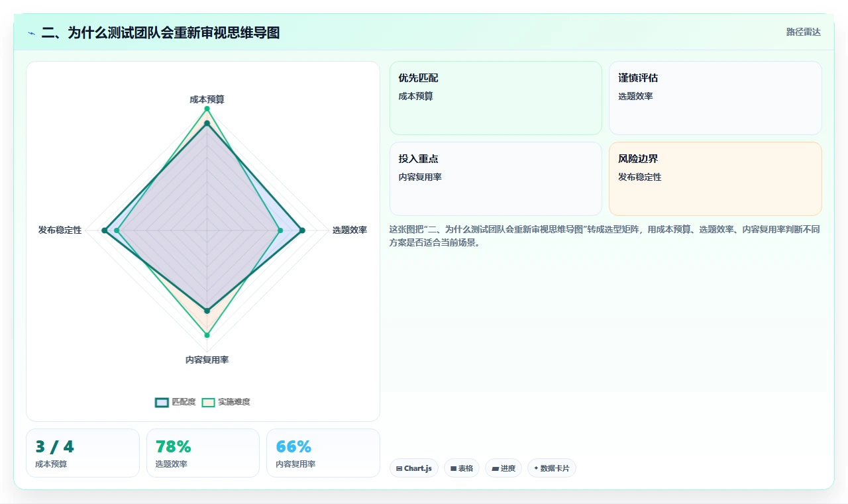Click 发布稳定性 text in 风险边界 card
Viewport: 848px width, 504px height.
(x=640, y=177)
